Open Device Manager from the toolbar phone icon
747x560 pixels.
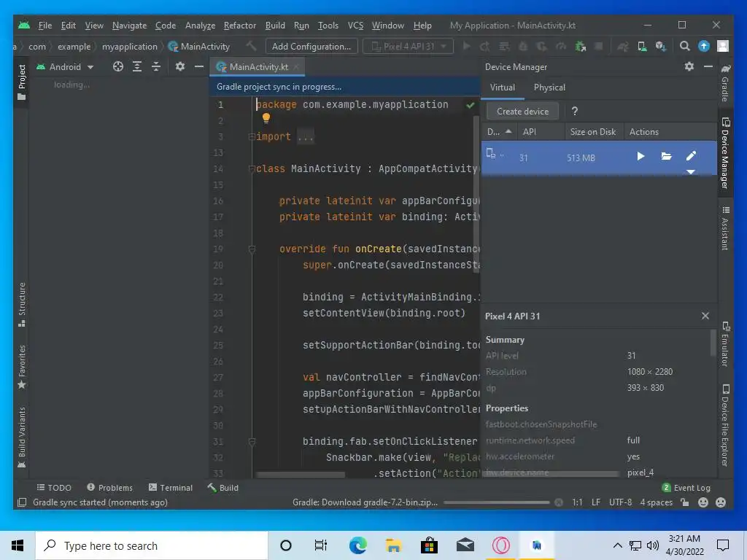coord(642,46)
